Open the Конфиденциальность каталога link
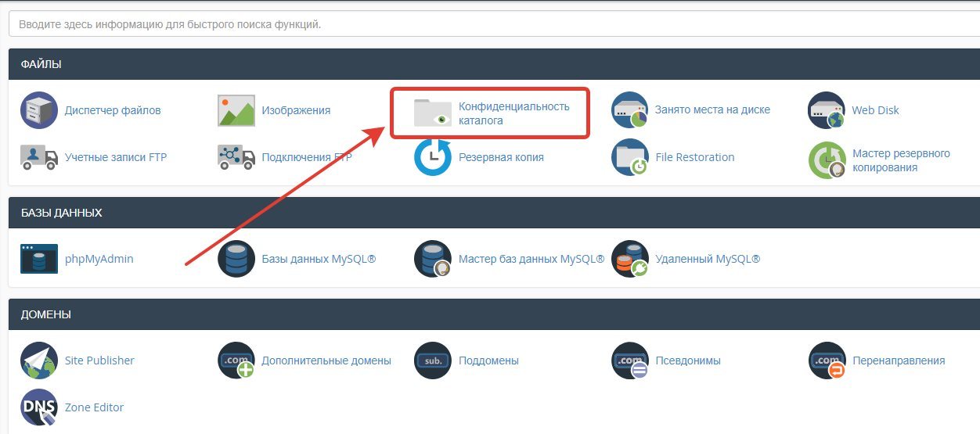Screen dimensions: 980x434 click(x=514, y=113)
